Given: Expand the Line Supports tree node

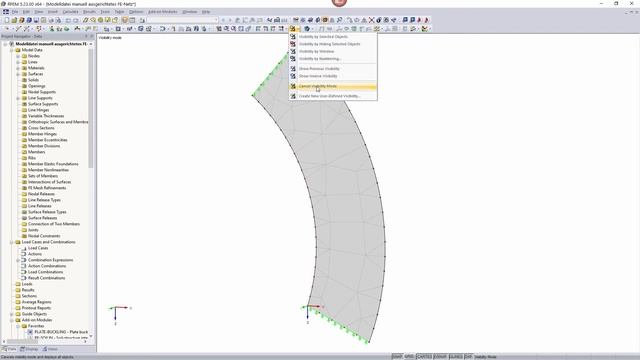Looking at the screenshot, I should point(18,98).
